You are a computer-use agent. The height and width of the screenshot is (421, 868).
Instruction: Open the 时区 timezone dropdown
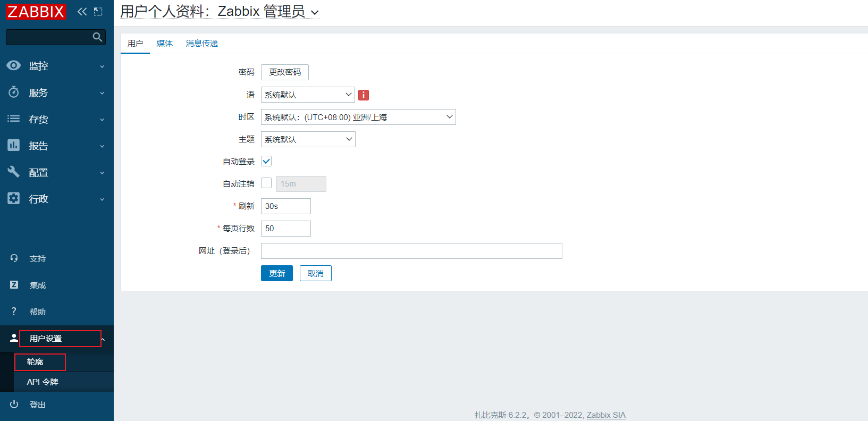pyautogui.click(x=358, y=117)
